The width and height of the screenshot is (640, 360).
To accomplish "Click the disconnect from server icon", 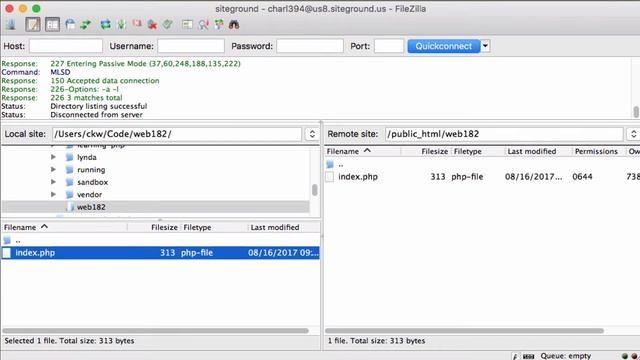I will tap(152, 24).
